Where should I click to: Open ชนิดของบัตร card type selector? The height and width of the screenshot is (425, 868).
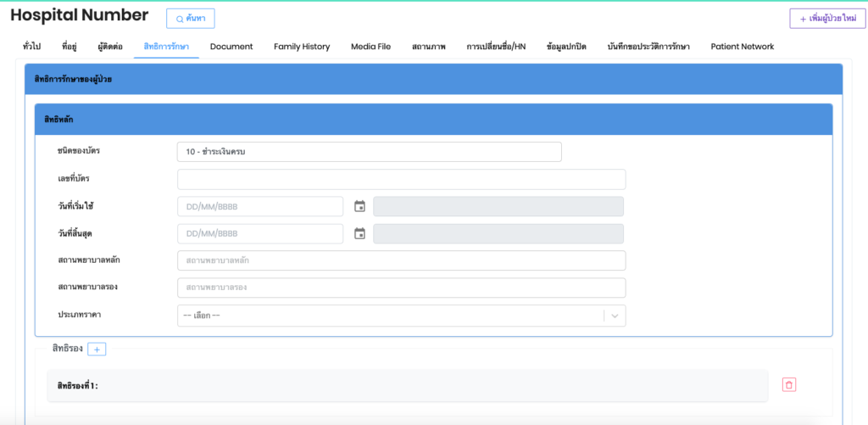(x=369, y=152)
